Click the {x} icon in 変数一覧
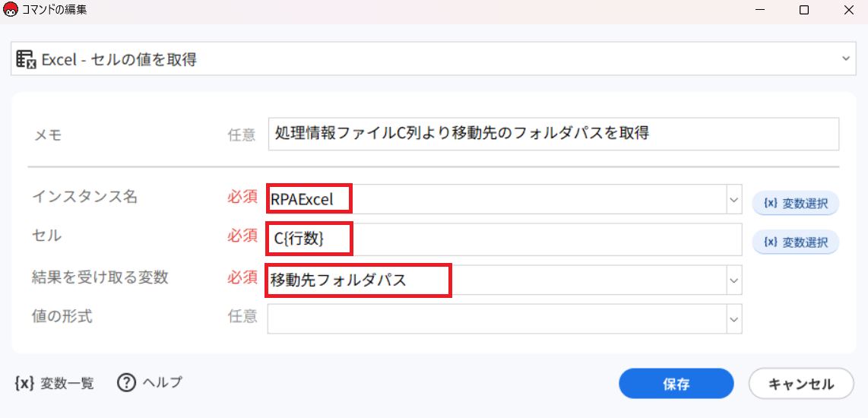 pyautogui.click(x=25, y=382)
